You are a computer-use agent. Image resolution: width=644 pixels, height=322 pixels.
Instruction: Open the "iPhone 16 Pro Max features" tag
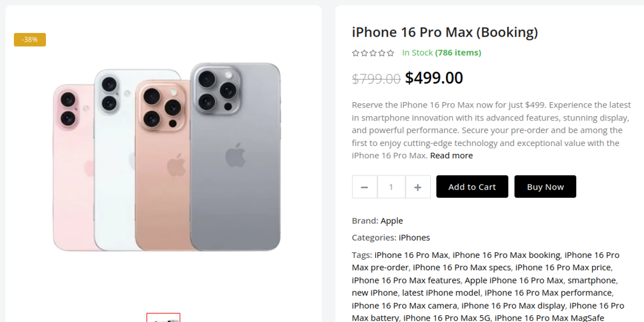tap(406, 280)
